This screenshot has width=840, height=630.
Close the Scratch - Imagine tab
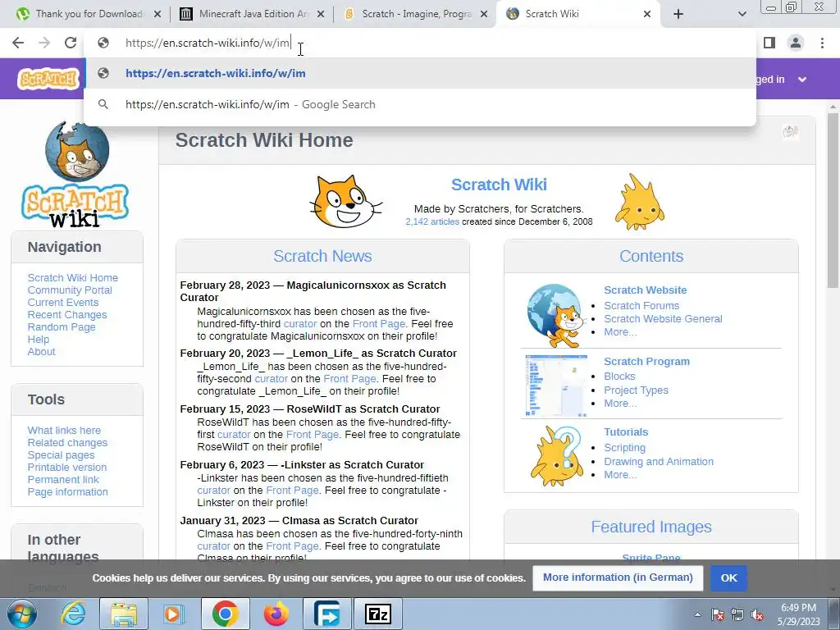click(x=484, y=15)
